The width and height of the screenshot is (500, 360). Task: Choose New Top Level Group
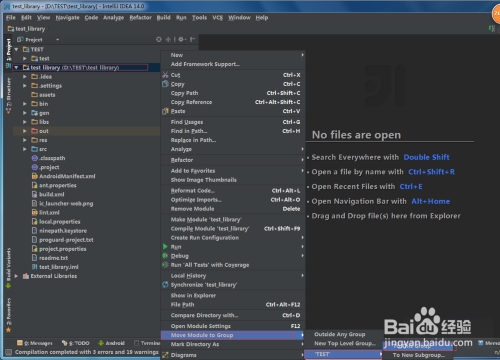click(x=344, y=343)
